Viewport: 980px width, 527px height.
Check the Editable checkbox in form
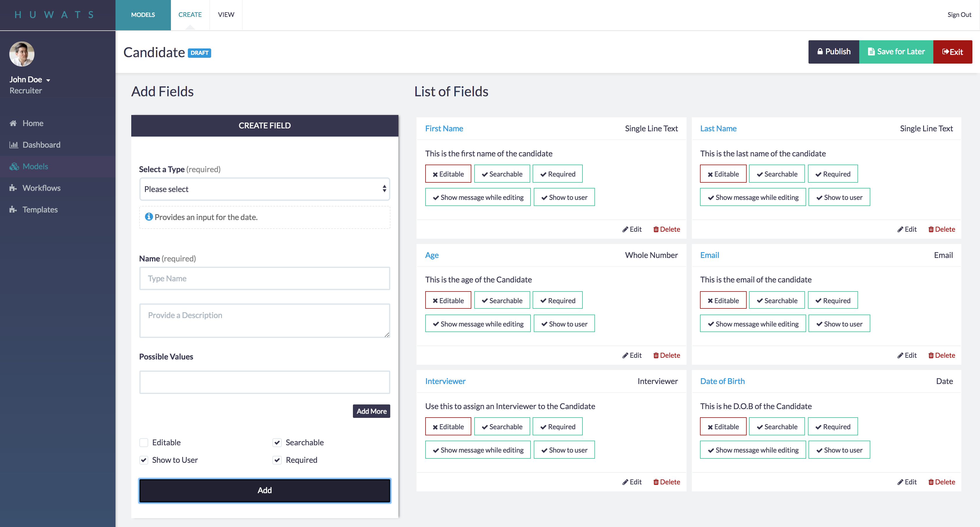[144, 443]
